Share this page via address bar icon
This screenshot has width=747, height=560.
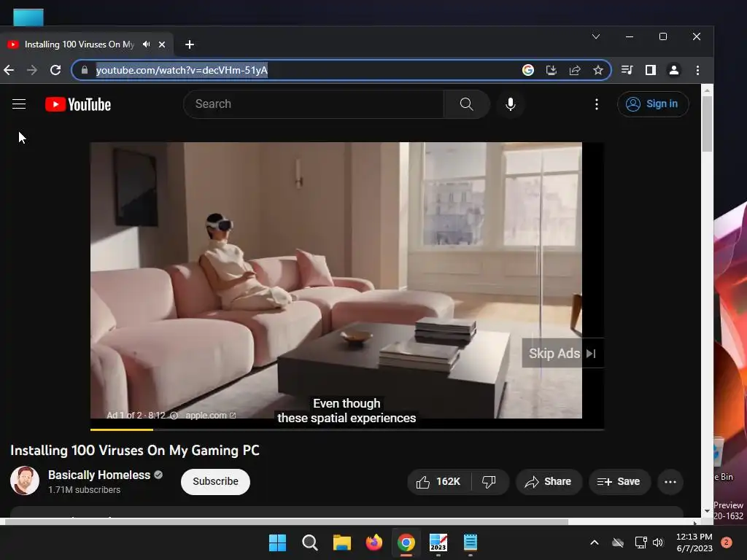tap(575, 71)
